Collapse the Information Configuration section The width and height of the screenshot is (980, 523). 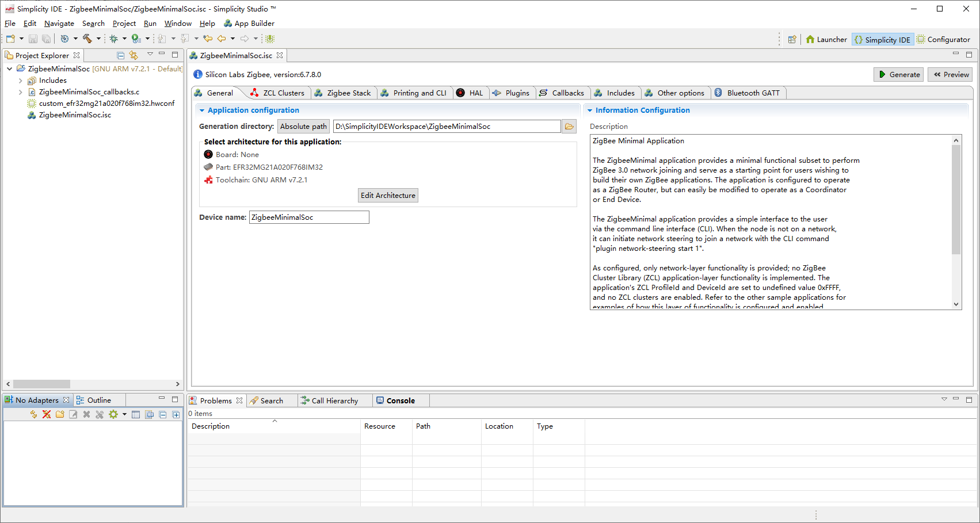point(590,110)
